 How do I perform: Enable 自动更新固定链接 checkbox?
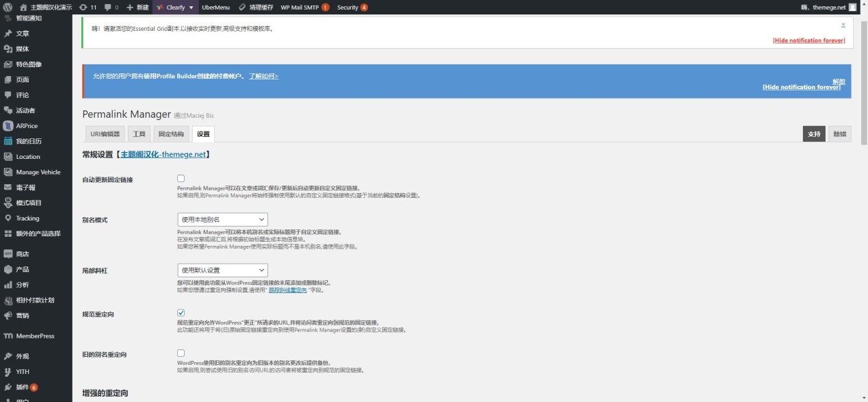click(181, 177)
